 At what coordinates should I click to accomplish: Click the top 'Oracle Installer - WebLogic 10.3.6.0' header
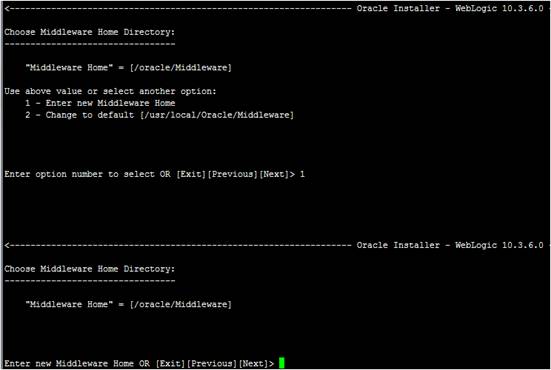point(450,8)
